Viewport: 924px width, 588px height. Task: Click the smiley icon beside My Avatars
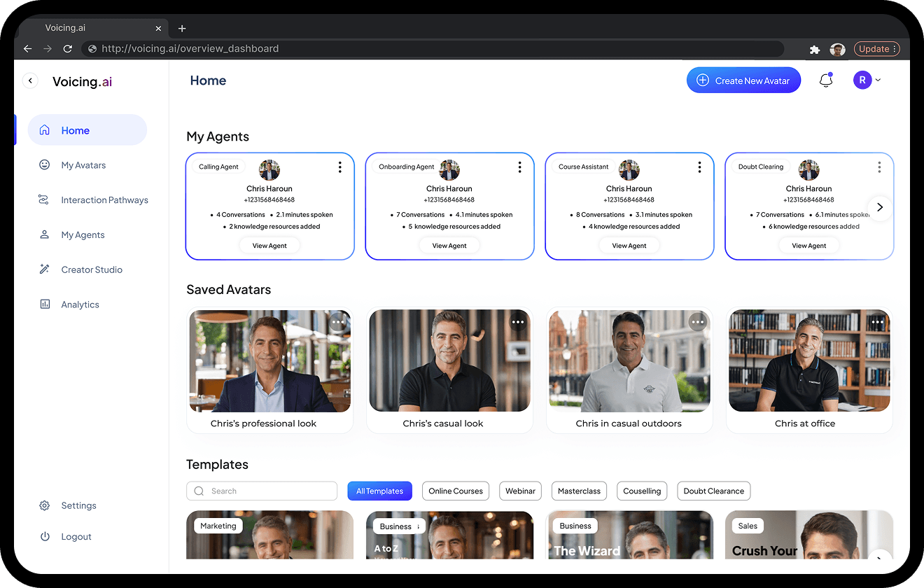tap(45, 165)
